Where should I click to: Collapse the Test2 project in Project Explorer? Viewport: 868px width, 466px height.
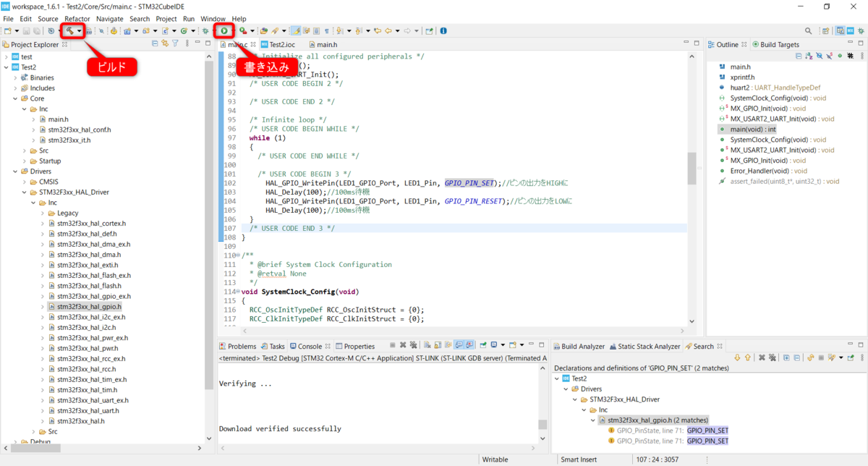click(7, 67)
